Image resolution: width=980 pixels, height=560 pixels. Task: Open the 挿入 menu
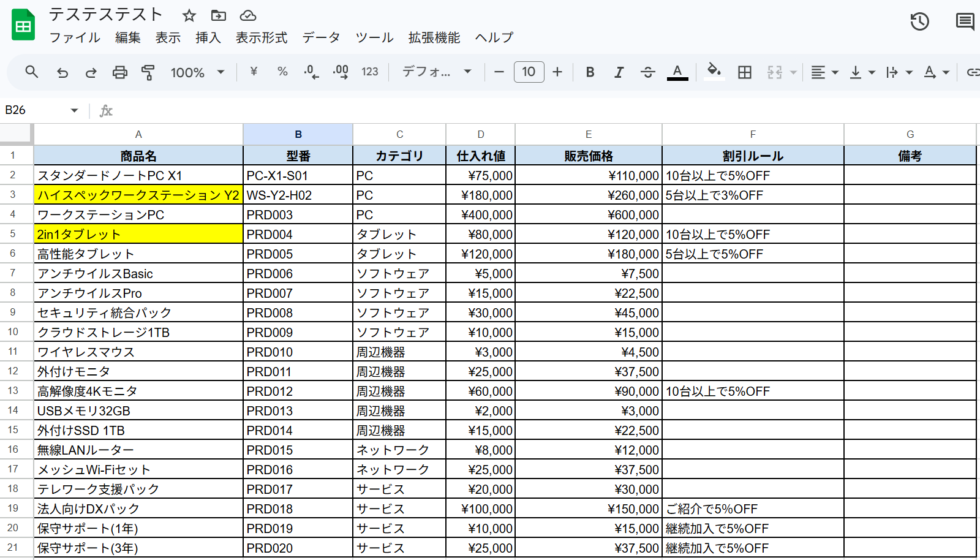(208, 37)
